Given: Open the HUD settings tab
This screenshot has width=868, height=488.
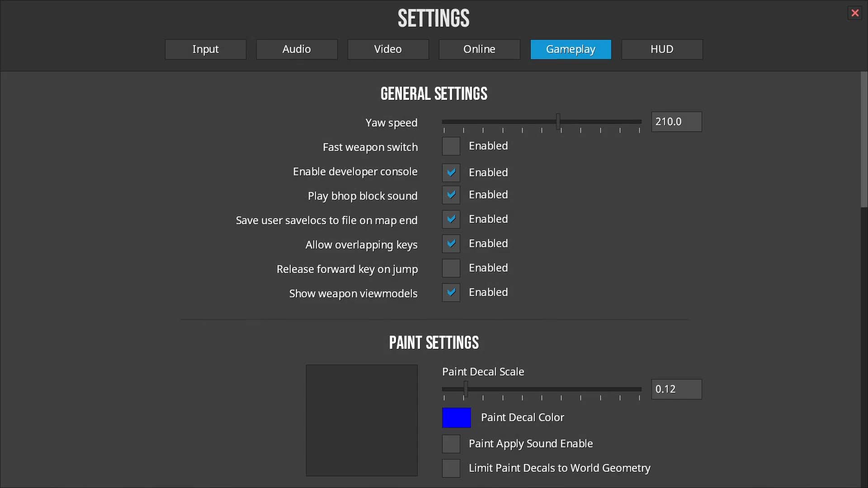Looking at the screenshot, I should coord(662,49).
